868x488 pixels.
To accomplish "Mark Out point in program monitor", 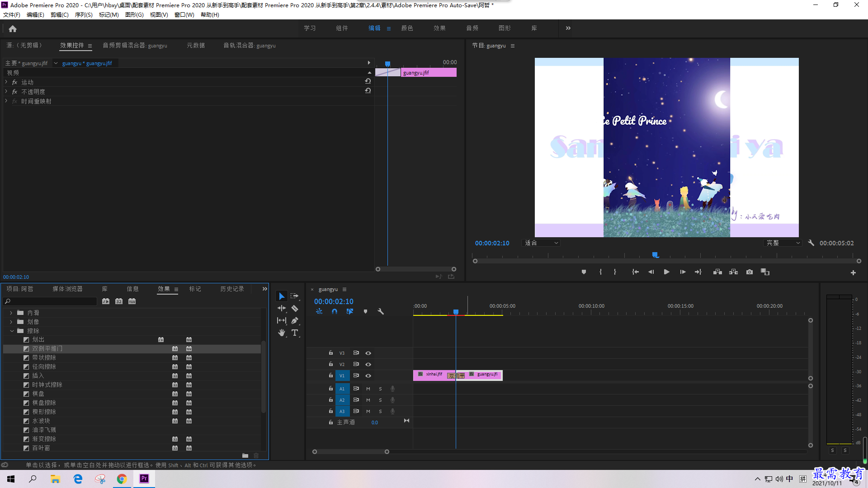I will (x=615, y=272).
